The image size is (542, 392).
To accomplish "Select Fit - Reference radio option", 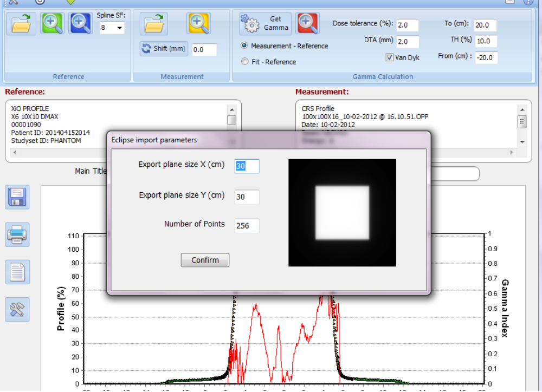I will coord(244,62).
